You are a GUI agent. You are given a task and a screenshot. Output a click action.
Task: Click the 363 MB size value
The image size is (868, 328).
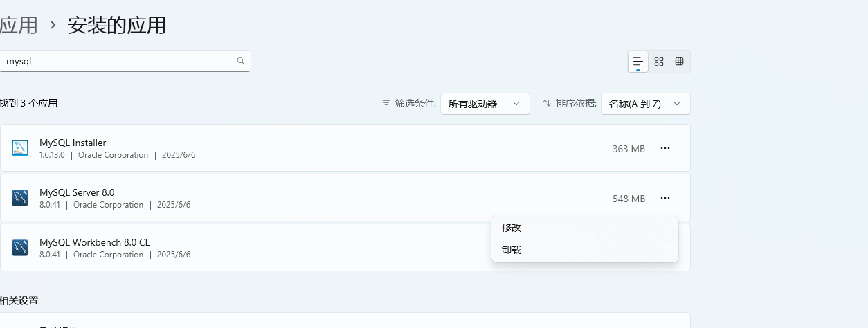(629, 149)
